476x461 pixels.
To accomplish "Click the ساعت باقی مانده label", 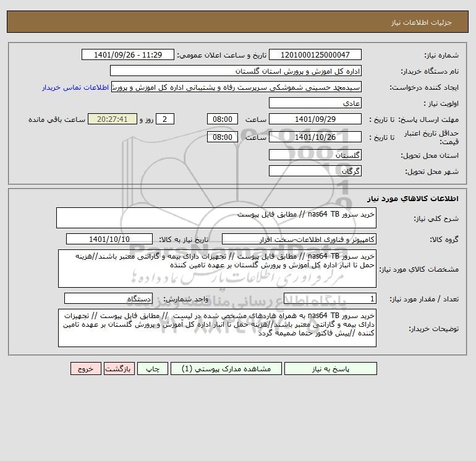I will [57, 119].
